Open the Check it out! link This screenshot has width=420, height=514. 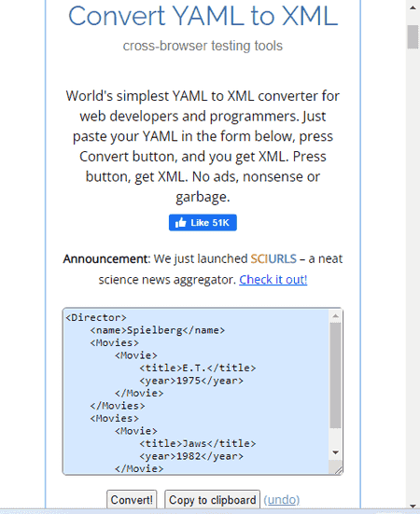tap(273, 280)
